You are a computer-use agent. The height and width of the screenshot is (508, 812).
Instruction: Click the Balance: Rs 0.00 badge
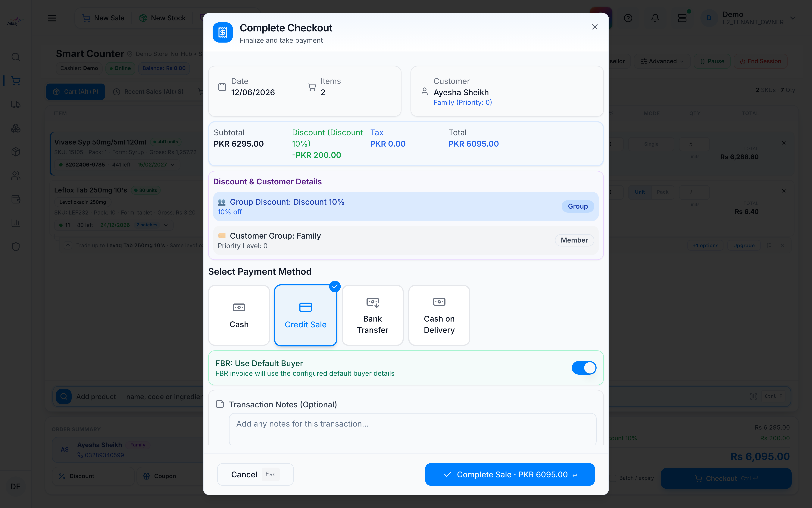164,68
